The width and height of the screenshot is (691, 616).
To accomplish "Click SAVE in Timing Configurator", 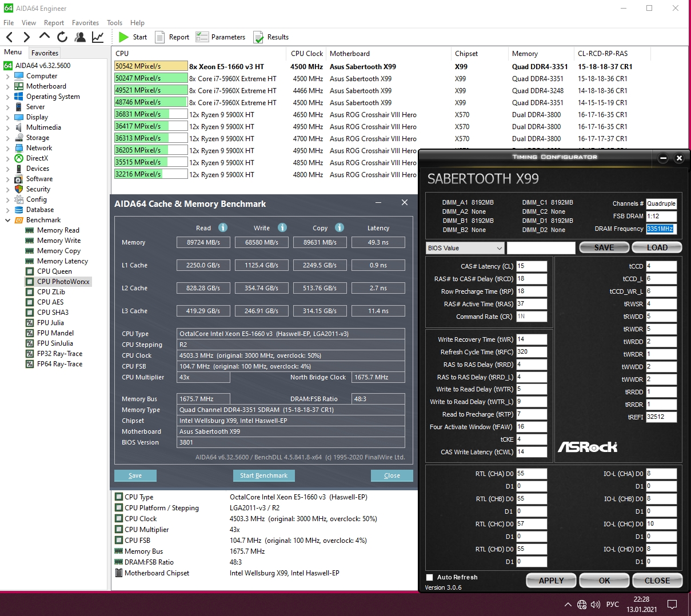I will (604, 247).
